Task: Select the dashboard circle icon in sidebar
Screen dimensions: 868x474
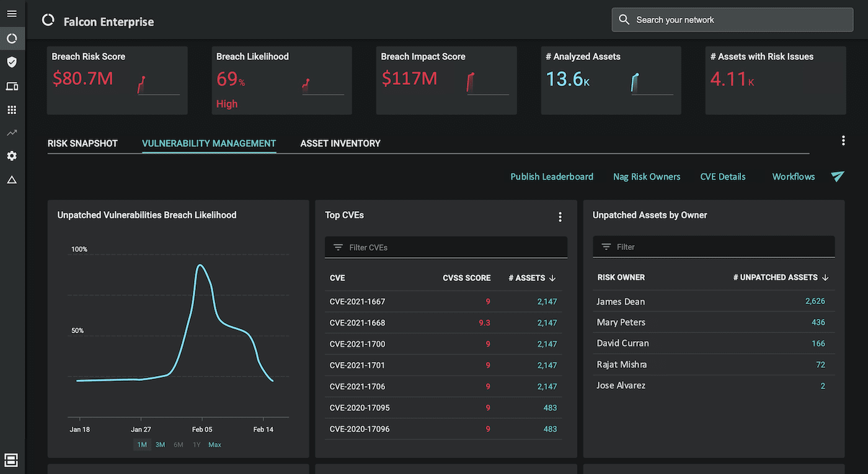Action: pyautogui.click(x=12, y=38)
